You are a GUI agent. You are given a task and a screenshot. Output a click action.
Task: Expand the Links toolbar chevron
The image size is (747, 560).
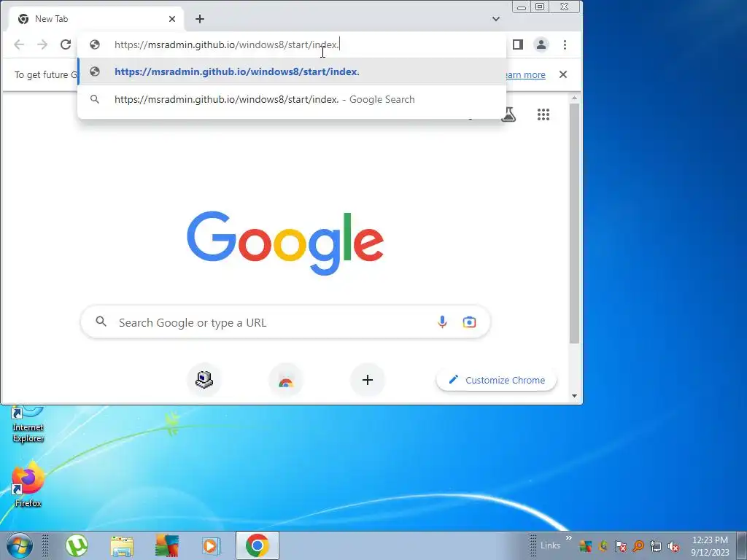(569, 537)
